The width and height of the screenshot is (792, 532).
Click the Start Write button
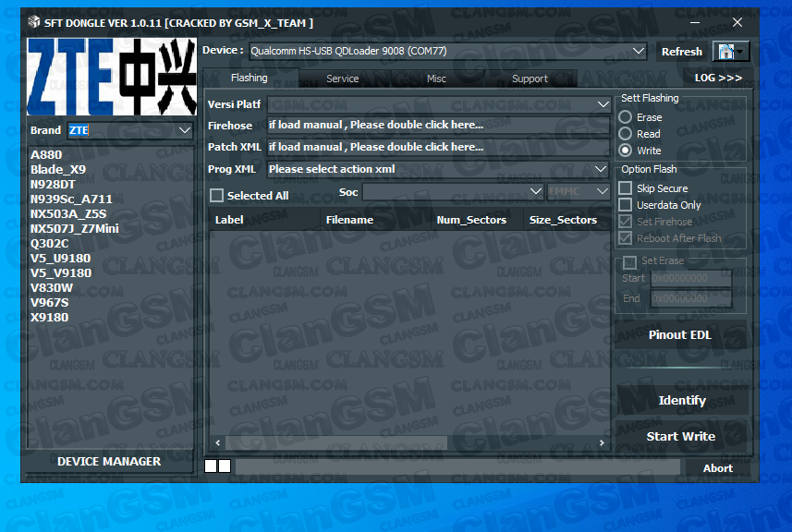pos(681,436)
